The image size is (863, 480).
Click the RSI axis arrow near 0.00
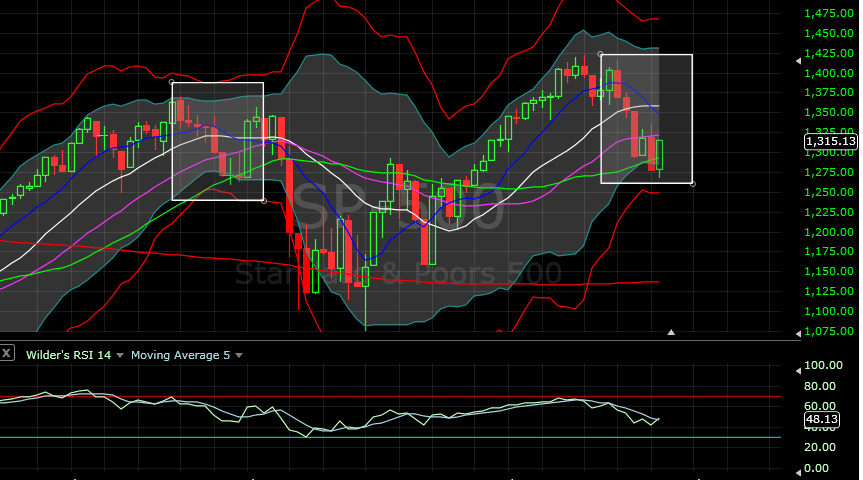(798, 472)
